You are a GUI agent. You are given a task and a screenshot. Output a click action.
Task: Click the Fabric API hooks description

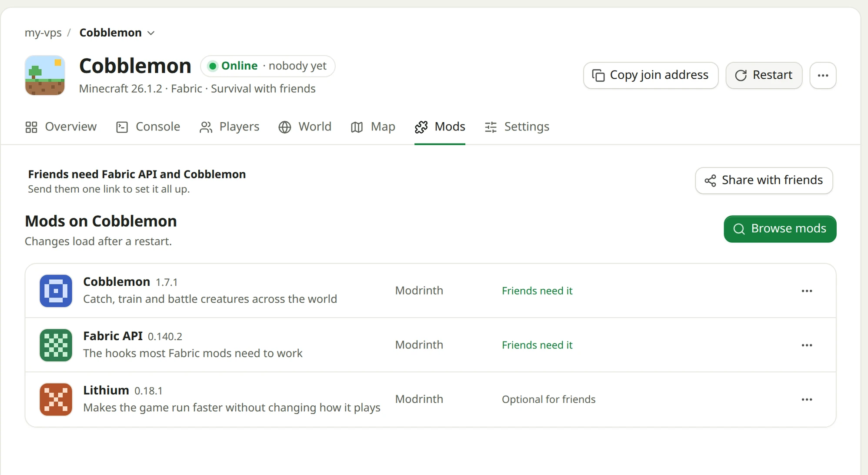tap(193, 353)
